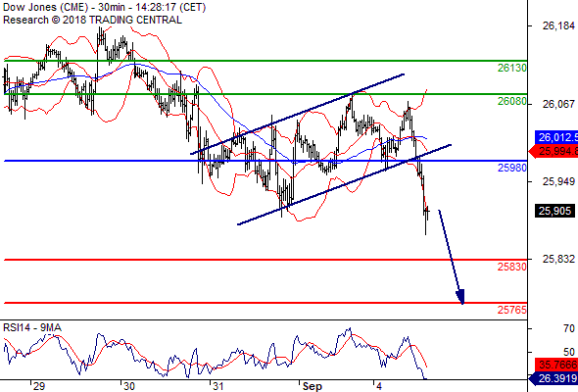
Task: Click the RSI 50 level label
Action: click(x=569, y=352)
